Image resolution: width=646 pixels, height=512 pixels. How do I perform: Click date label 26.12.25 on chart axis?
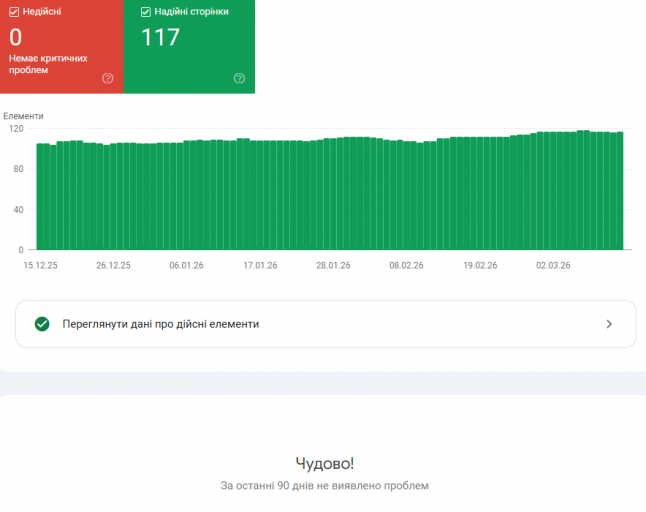pyautogui.click(x=113, y=265)
